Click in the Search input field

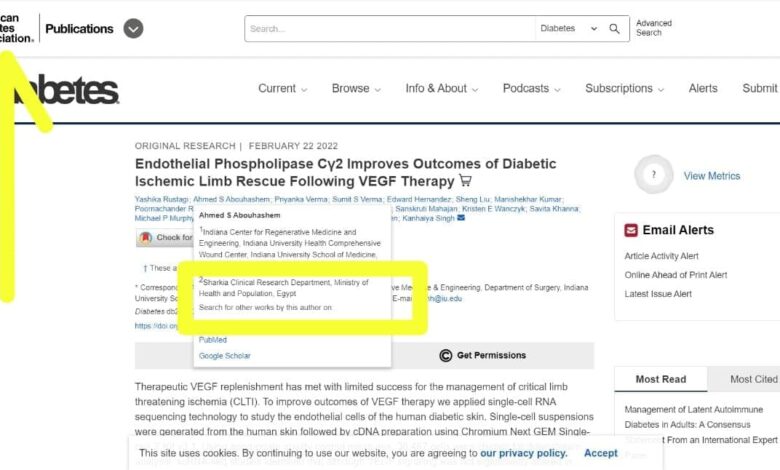click(x=390, y=29)
